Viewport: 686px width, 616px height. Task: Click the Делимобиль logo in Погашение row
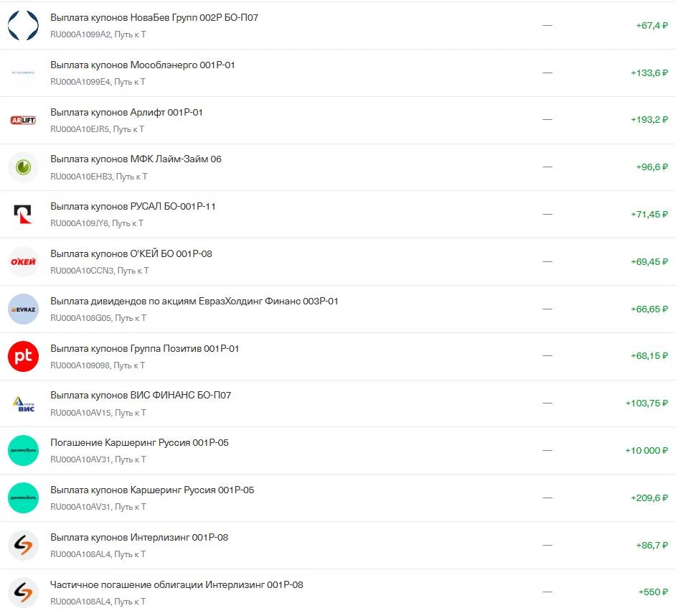point(23,450)
